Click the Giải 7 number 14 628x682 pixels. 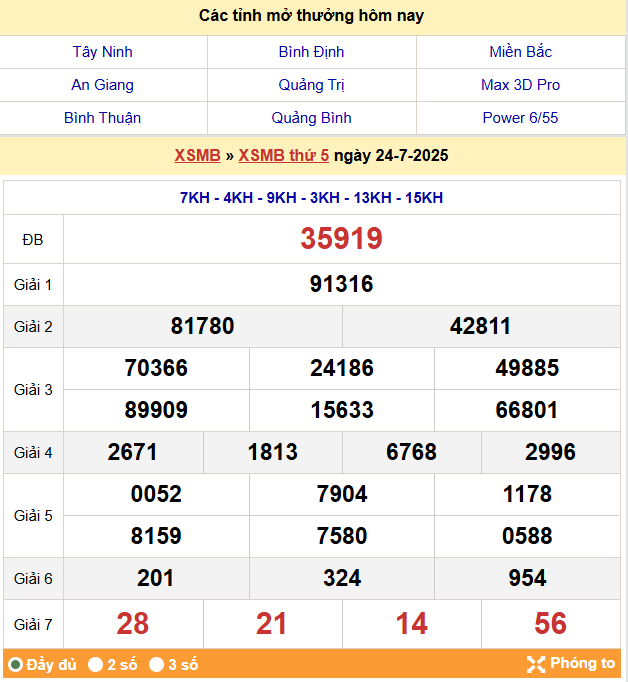point(411,624)
